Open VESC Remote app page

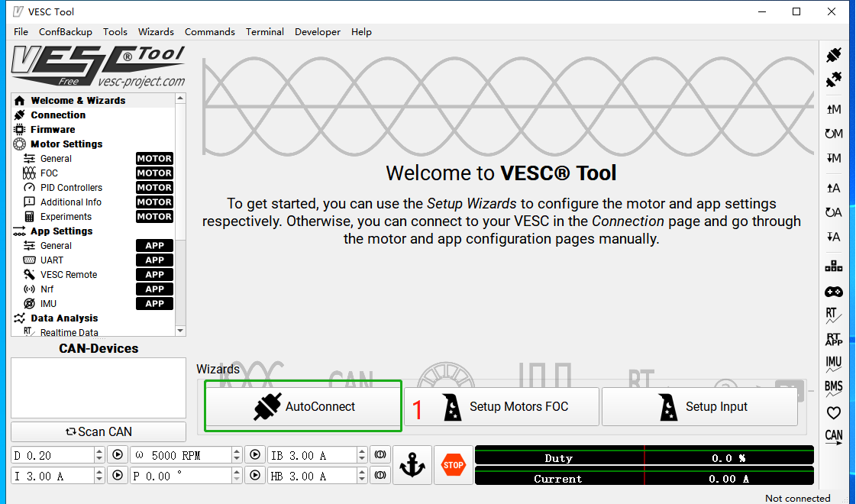[93, 275]
